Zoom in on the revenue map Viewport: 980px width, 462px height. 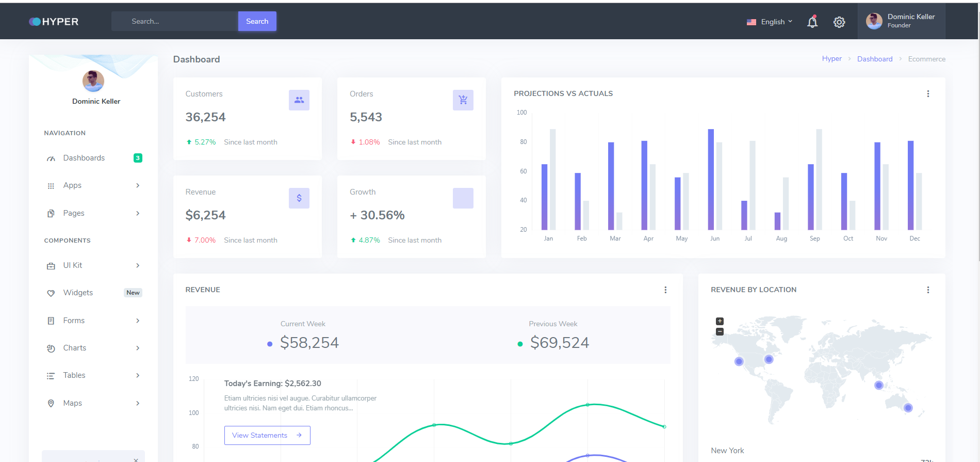tap(720, 321)
